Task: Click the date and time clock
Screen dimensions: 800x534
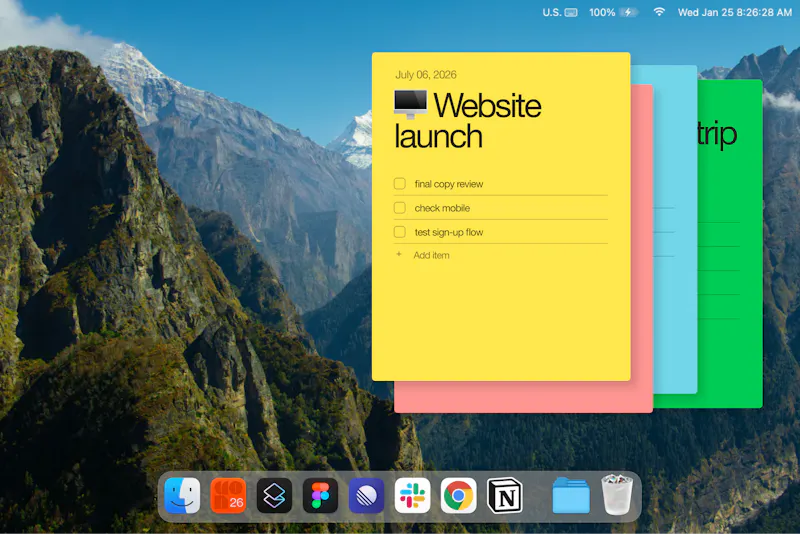Action: [x=735, y=12]
